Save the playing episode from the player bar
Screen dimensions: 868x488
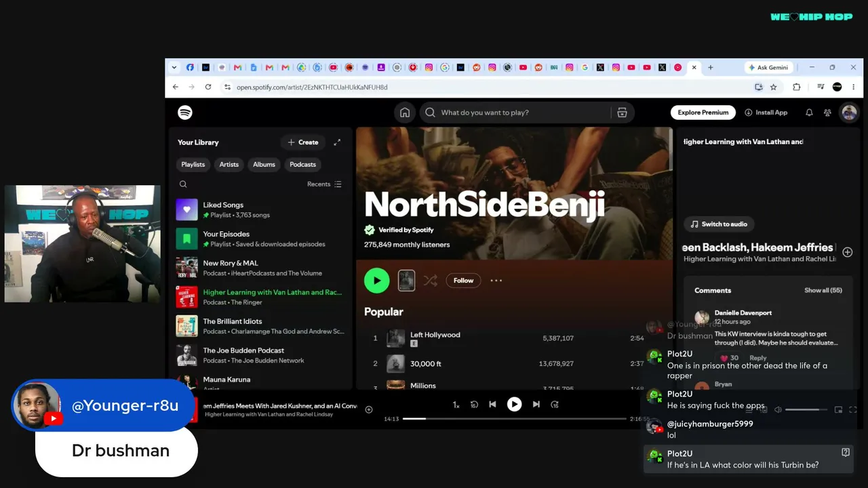click(369, 409)
